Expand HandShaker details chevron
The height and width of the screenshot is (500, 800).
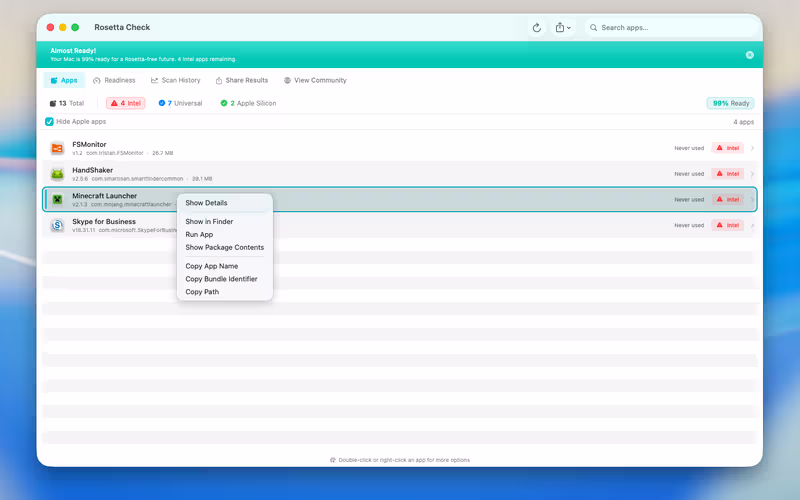pyautogui.click(x=752, y=174)
